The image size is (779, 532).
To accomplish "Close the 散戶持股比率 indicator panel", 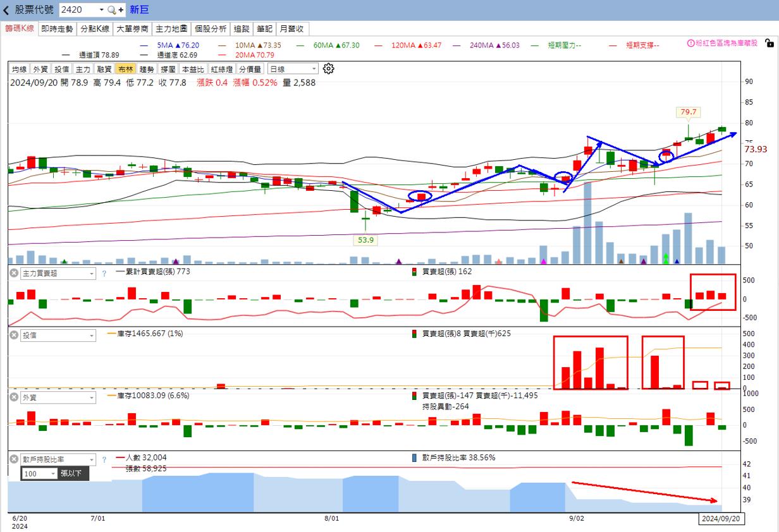I will click(15, 459).
